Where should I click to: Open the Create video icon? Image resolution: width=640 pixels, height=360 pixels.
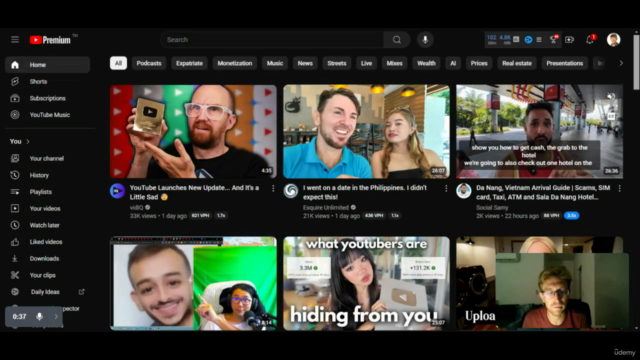tap(569, 40)
